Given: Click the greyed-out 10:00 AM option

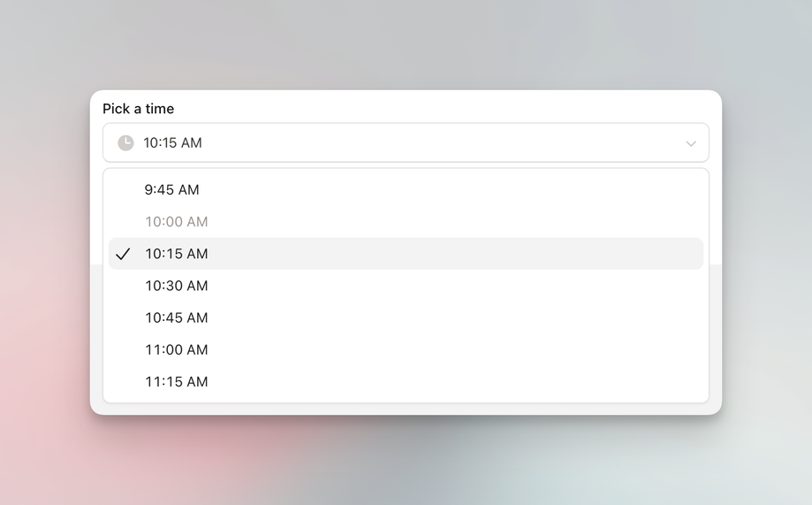Looking at the screenshot, I should (x=406, y=222).
